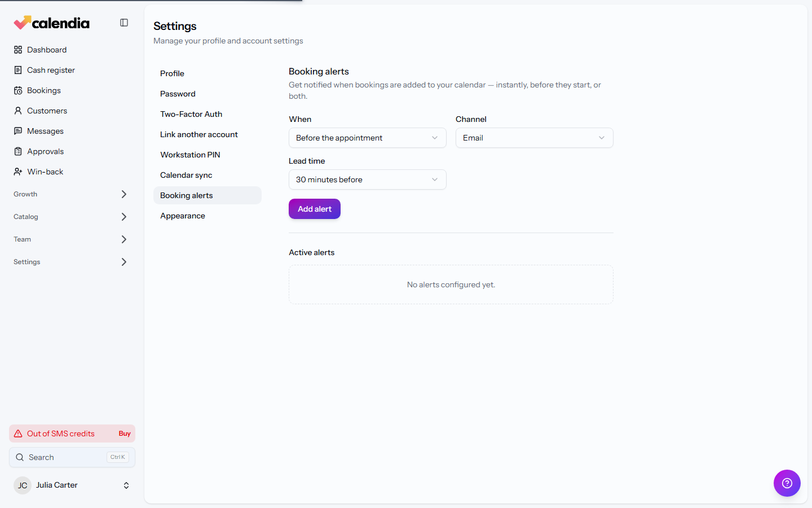Open the Lead time dropdown

[x=368, y=179]
